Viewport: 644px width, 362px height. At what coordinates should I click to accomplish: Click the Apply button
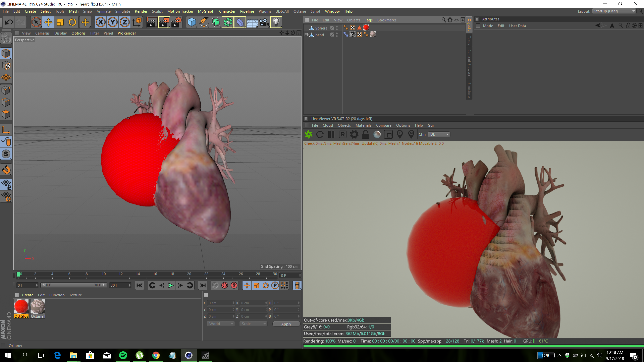coord(286,324)
